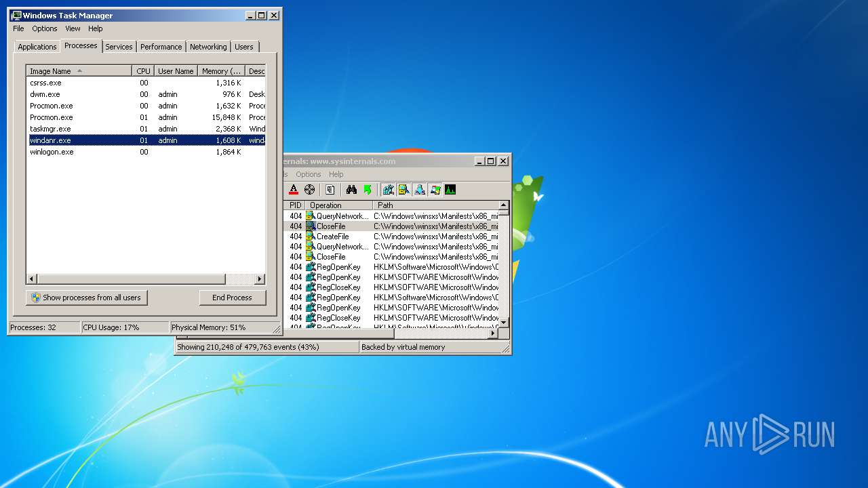
Task: Click the Task Manager scrollbar's left arrow
Action: (32, 279)
